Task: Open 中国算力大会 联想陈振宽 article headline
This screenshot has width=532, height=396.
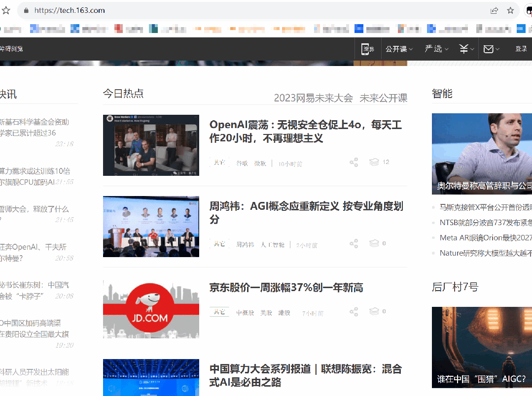Action: click(305, 375)
